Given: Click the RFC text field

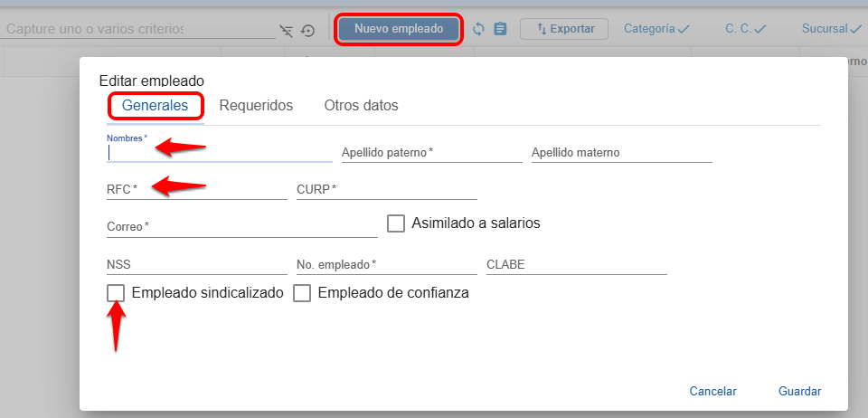Looking at the screenshot, I should [x=196, y=189].
